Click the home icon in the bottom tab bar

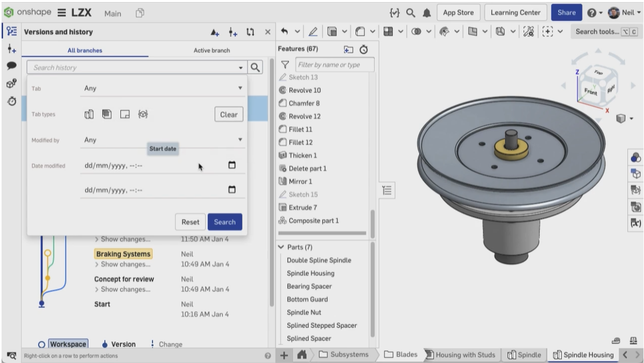pyautogui.click(x=302, y=355)
